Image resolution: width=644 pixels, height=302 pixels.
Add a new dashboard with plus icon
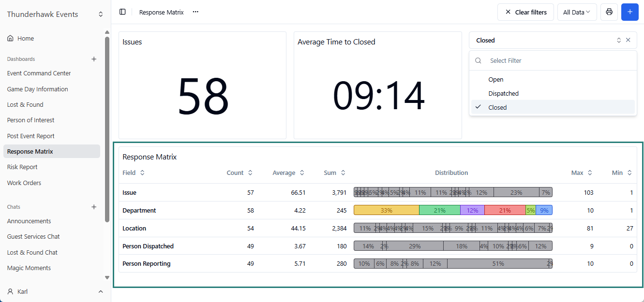click(x=94, y=59)
